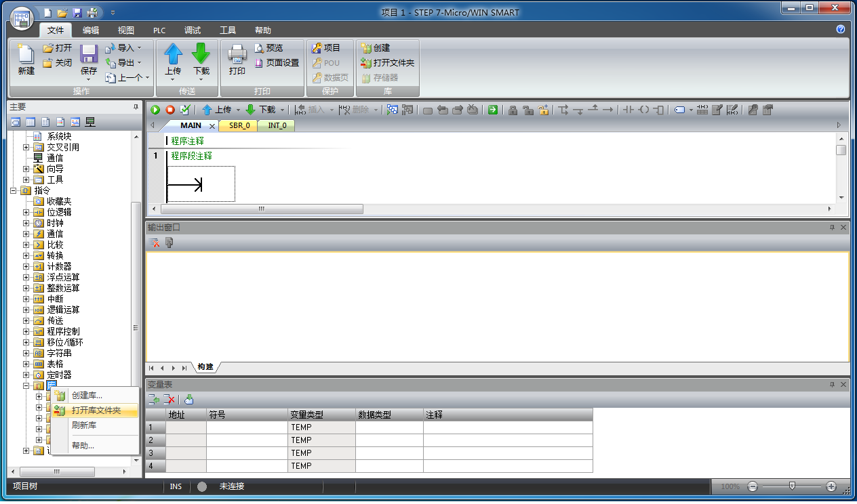Insert a contact using the contact icon
The width and height of the screenshot is (857, 504).
(x=629, y=110)
